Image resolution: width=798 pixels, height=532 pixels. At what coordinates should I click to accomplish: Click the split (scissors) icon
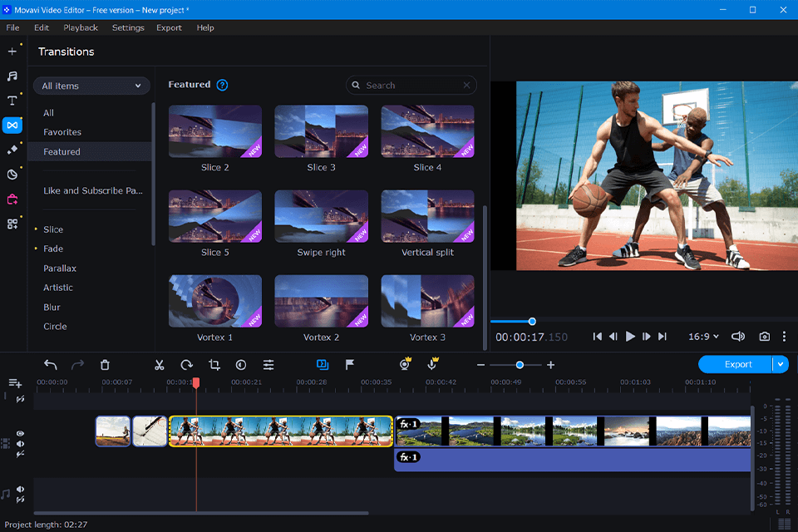160,365
